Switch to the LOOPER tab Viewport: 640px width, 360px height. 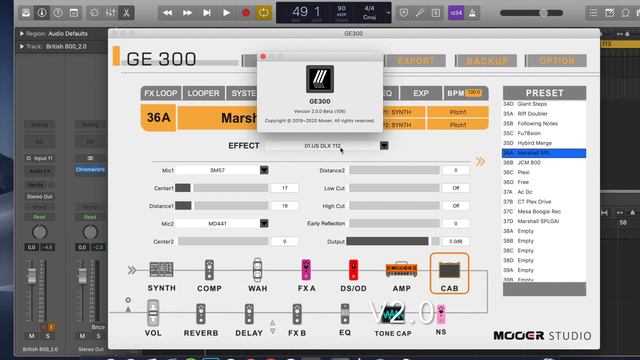pos(203,93)
